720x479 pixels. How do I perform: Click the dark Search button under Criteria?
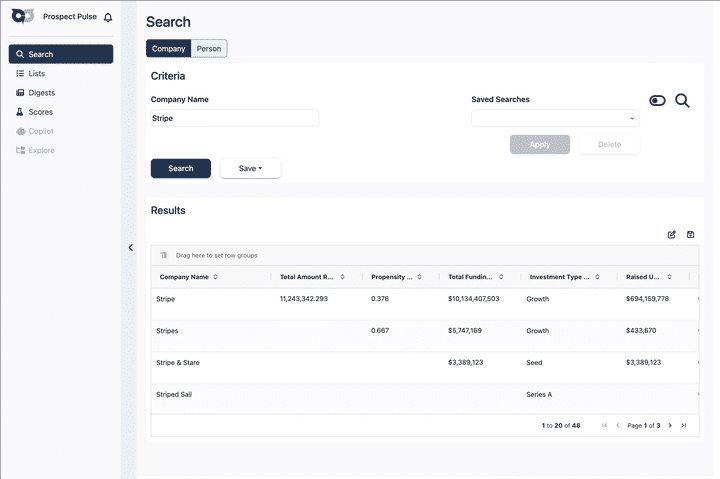pyautogui.click(x=181, y=169)
